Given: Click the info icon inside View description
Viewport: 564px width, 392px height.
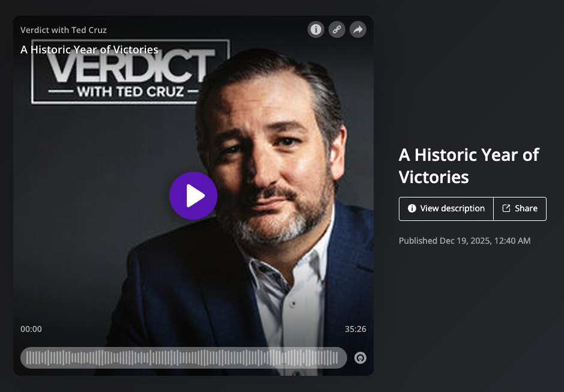Looking at the screenshot, I should (x=412, y=208).
